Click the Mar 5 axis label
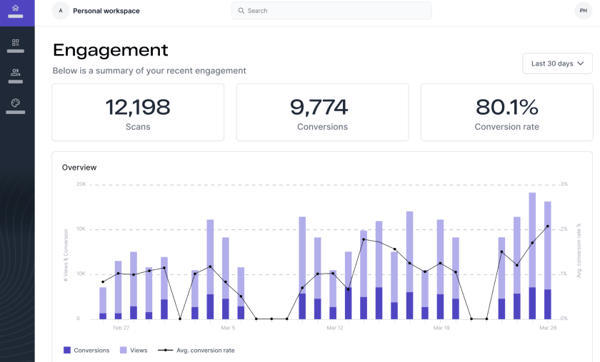Image resolution: width=600 pixels, height=362 pixels. pos(228,328)
